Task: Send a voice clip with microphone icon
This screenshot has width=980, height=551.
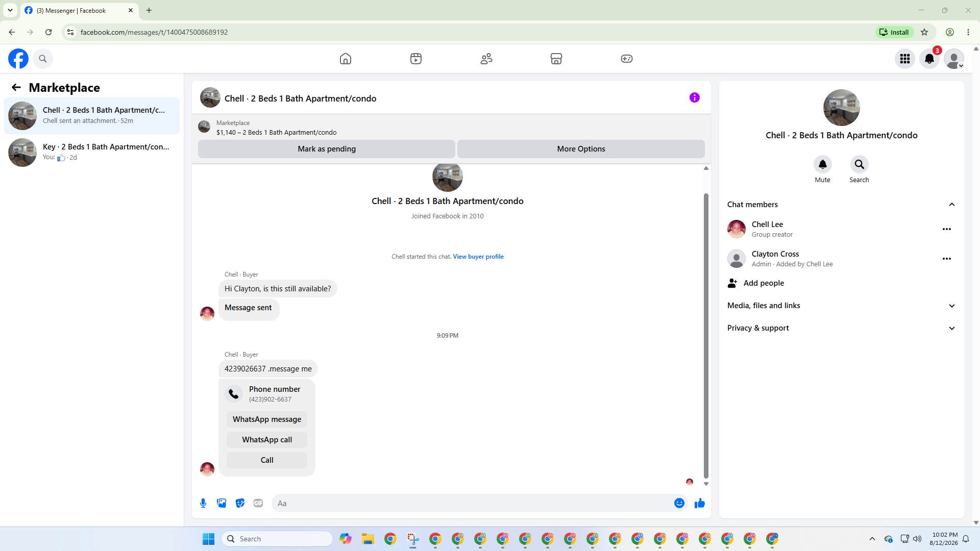Action: [x=203, y=504]
